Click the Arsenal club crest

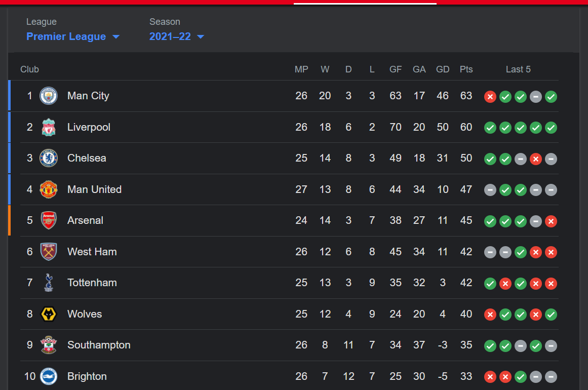coord(49,220)
